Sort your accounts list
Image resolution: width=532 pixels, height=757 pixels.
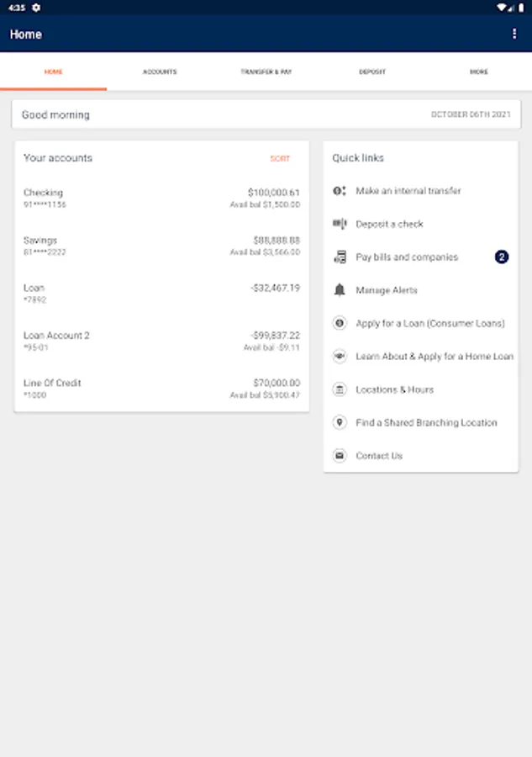280,159
